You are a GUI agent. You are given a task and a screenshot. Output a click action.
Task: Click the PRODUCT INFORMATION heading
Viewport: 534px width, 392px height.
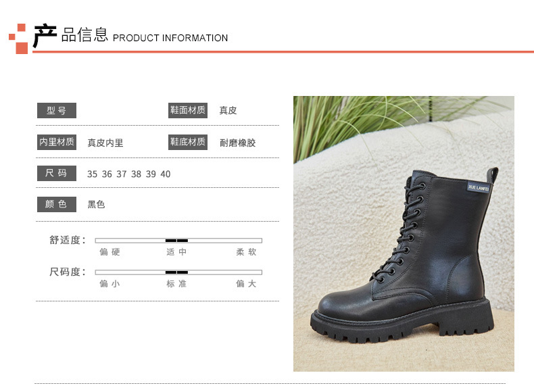pos(170,38)
